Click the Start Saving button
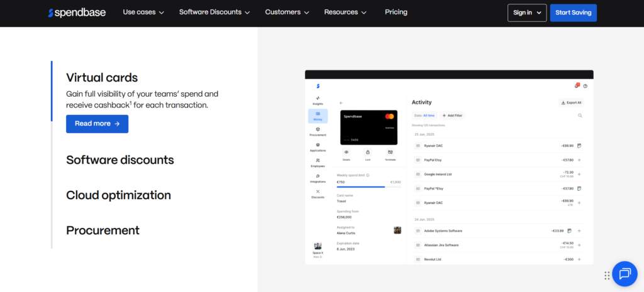The image size is (644, 292). (x=574, y=13)
